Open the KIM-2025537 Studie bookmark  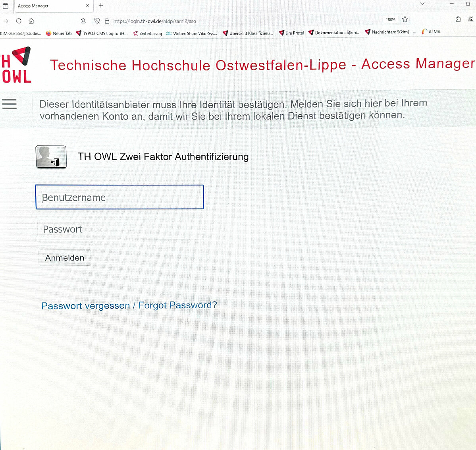(21, 33)
